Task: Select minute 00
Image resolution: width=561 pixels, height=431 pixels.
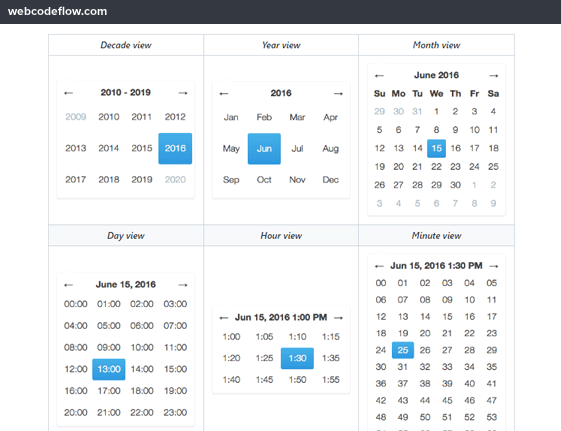Action: point(381,283)
